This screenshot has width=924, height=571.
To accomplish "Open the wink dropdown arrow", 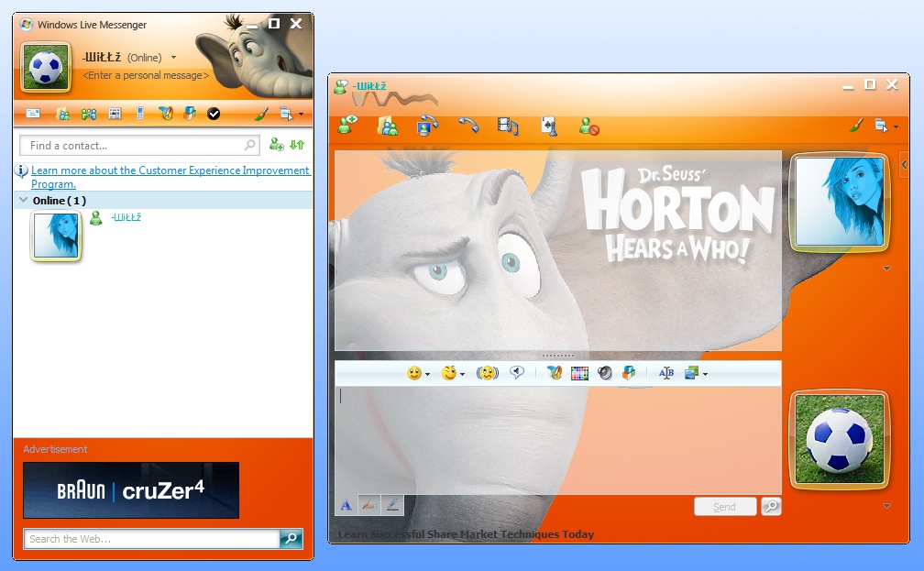I will click(463, 374).
